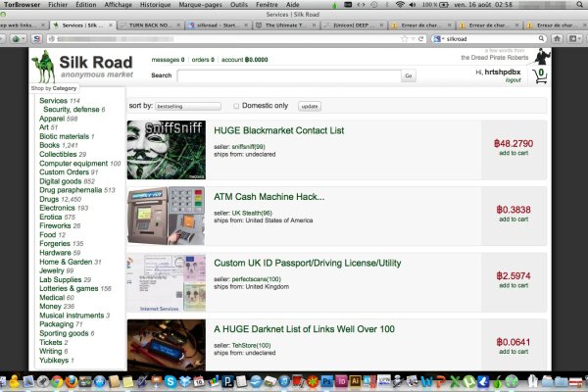
Task: Launch InDesign from the Dock
Action: (341, 382)
